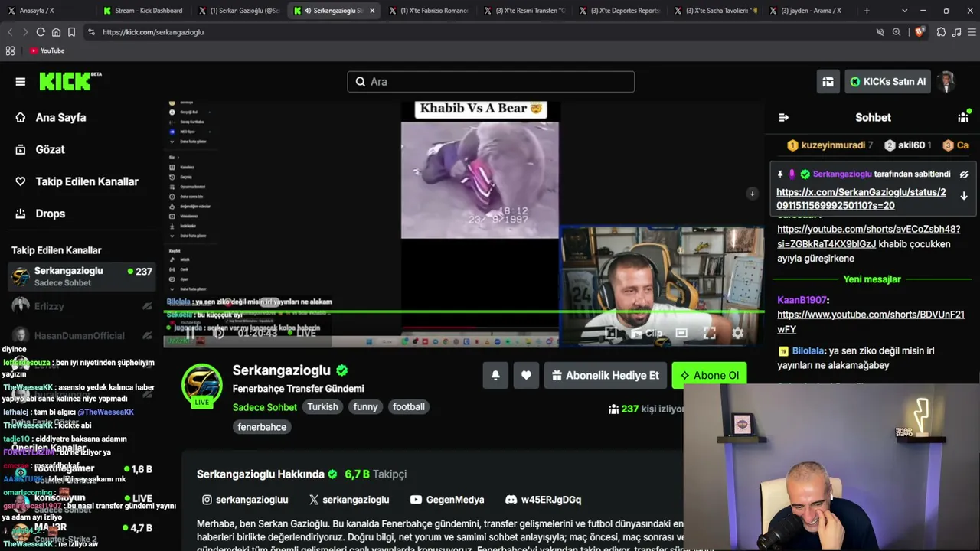
Task: Select Erlizzy in followed channels list
Action: coord(82,306)
